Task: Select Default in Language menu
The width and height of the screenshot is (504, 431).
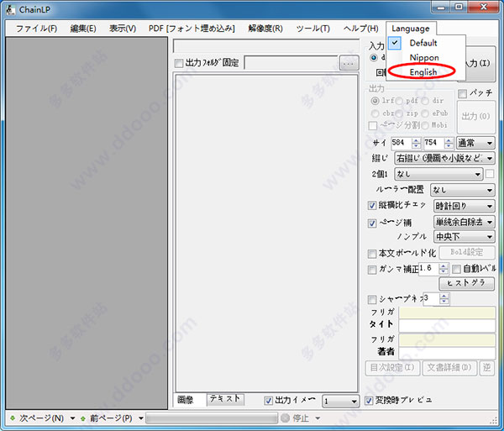Action: (x=426, y=43)
